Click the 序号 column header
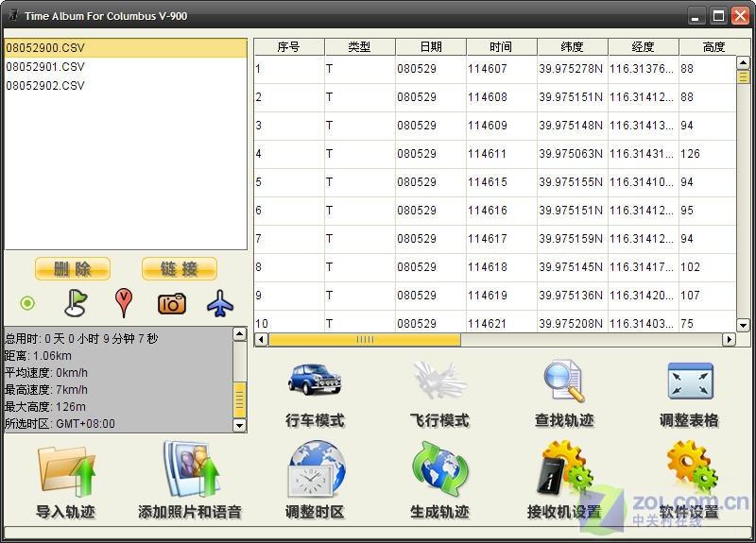The image size is (756, 543). [289, 46]
